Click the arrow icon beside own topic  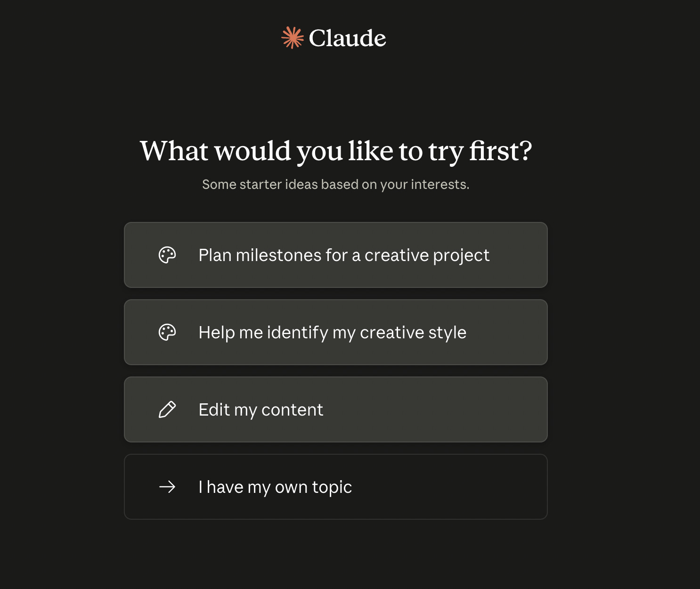point(167,487)
